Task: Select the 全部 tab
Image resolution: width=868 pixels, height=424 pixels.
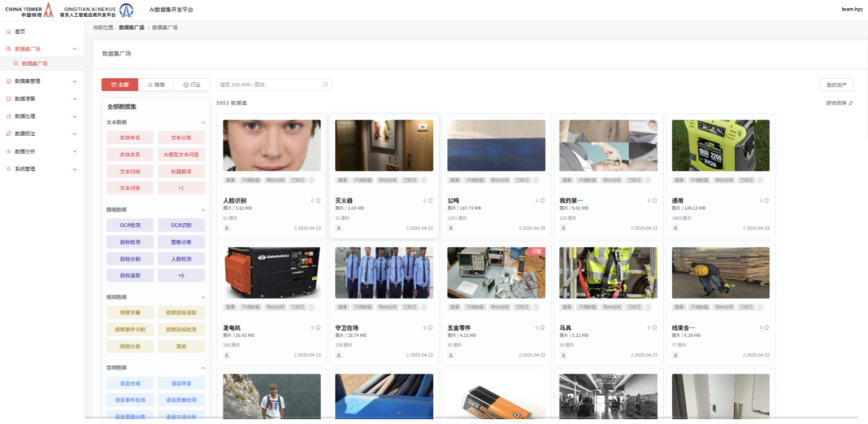Action: tap(120, 84)
